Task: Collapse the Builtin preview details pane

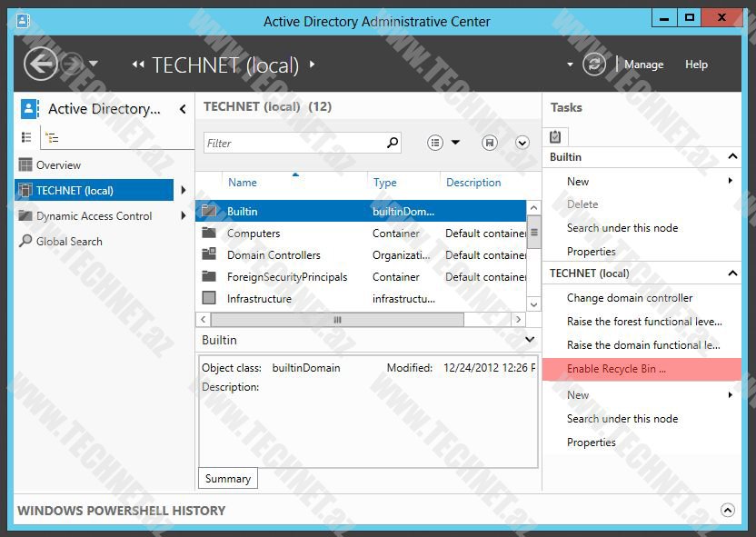Action: pos(530,340)
